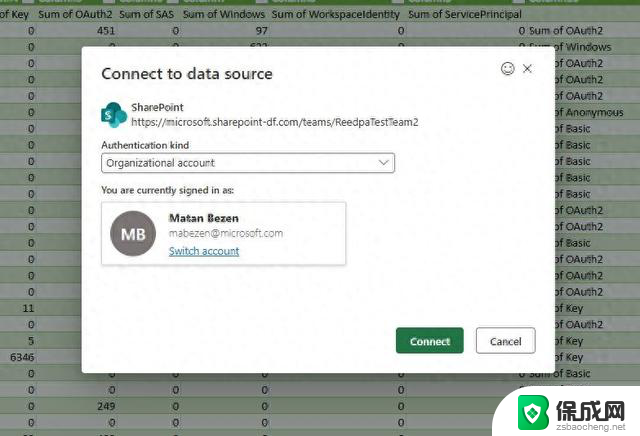Select the Sum of Windows column header
The width and height of the screenshot is (640, 436).
tap(224, 14)
